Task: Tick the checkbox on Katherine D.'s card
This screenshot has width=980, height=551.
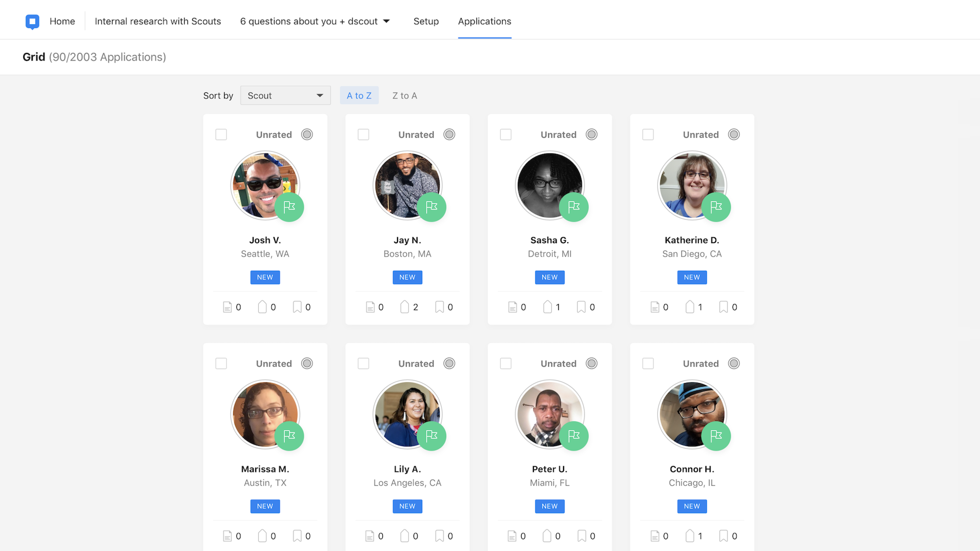Action: 648,135
